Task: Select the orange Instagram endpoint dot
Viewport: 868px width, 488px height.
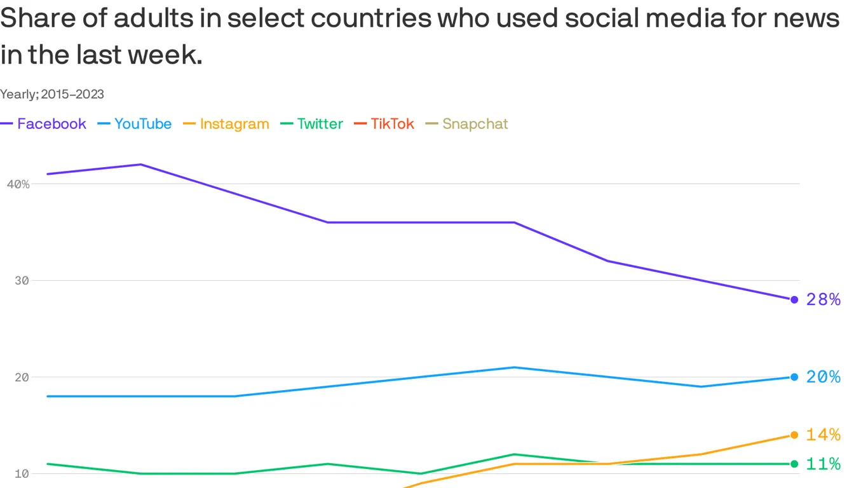Action: coord(794,435)
